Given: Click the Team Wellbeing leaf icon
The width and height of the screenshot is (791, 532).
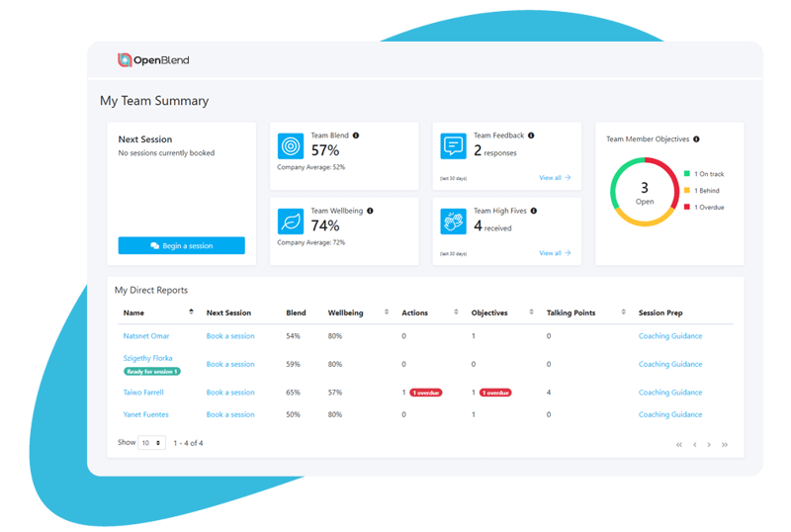Looking at the screenshot, I should (x=291, y=222).
